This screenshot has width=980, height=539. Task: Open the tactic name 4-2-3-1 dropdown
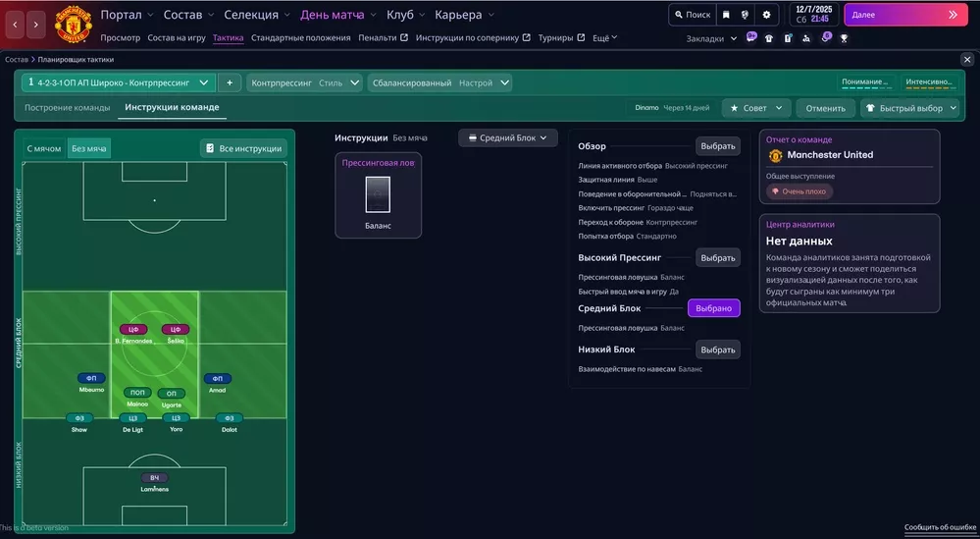tap(119, 82)
